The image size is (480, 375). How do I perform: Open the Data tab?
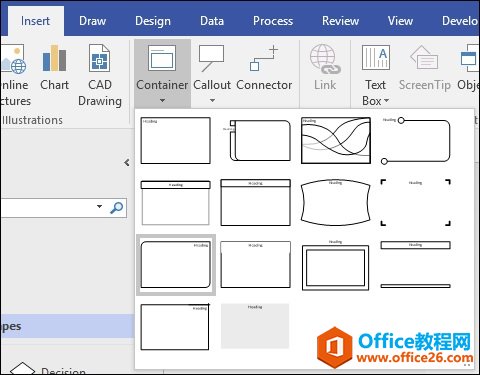click(212, 21)
